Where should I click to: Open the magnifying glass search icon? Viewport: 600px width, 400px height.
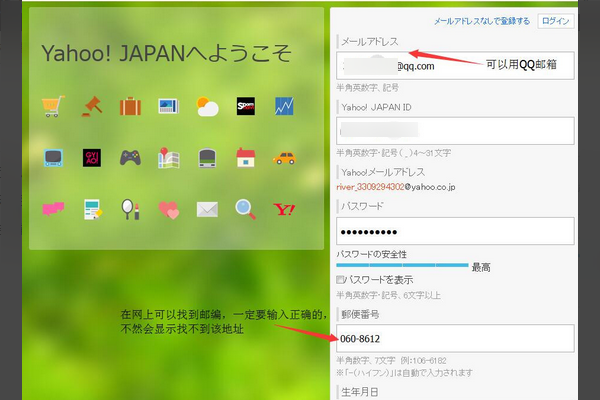245,209
